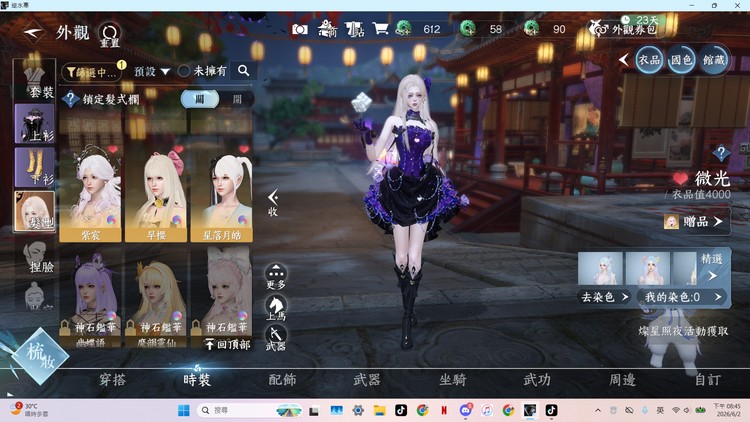The width and height of the screenshot is (750, 422).
Task: Click the jade currency icon showing 90
Action: tap(531, 29)
